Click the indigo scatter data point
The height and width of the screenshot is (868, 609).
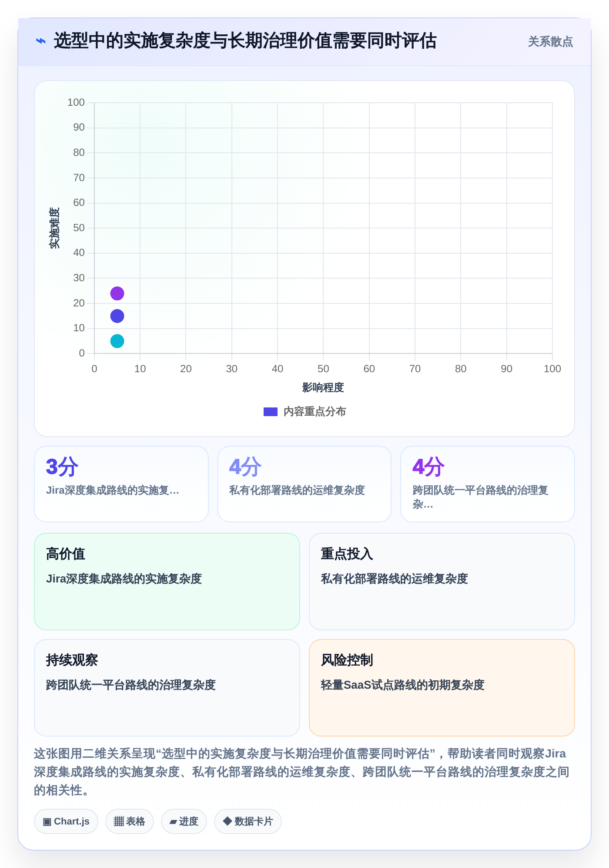(117, 316)
